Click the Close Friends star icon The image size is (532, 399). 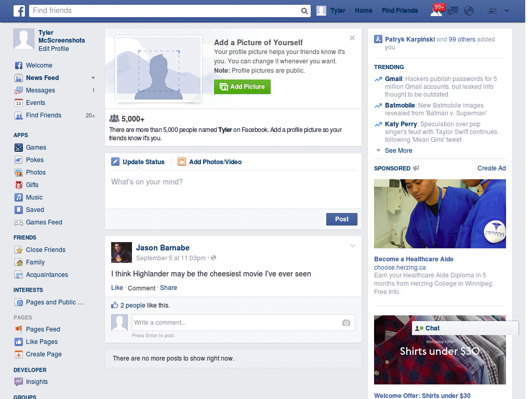point(19,250)
